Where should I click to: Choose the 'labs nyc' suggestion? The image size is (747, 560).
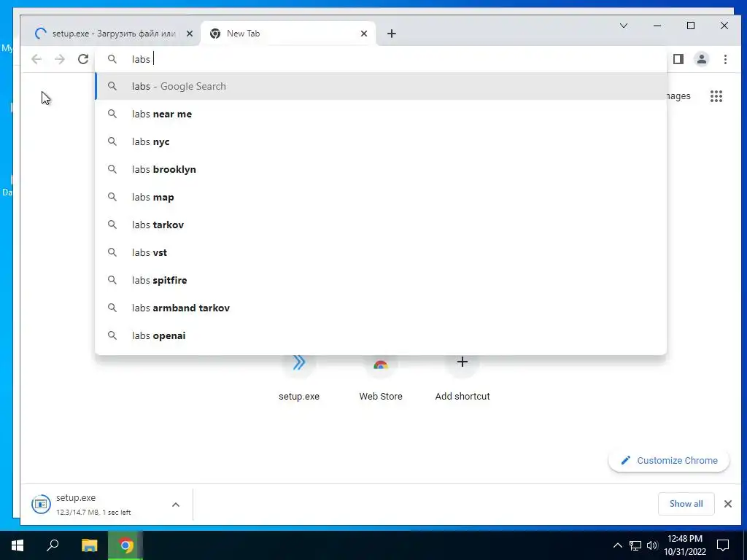[x=381, y=141]
